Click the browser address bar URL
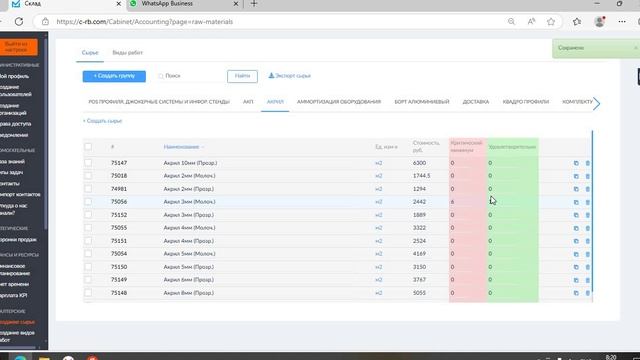This screenshot has width=640, height=360. (144, 22)
